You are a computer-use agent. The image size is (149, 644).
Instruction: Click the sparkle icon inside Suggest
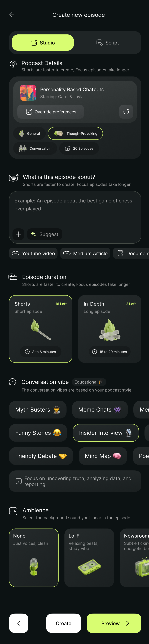(33, 234)
